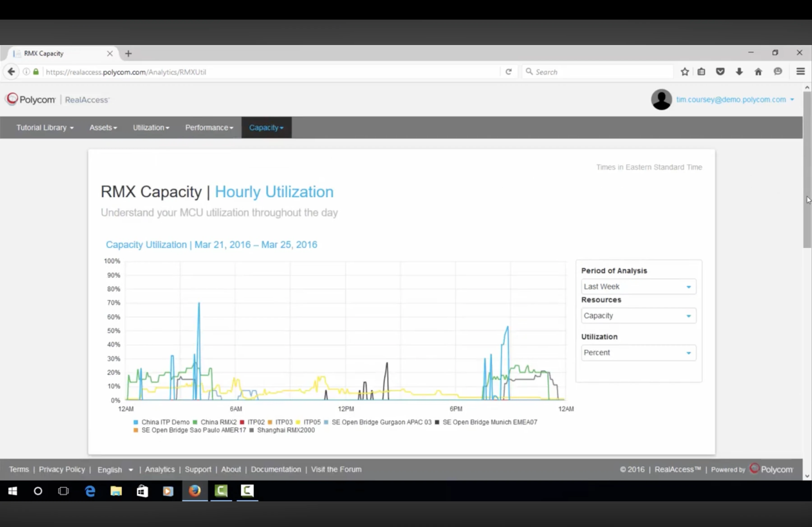The height and width of the screenshot is (527, 812).
Task: Open the Performance menu
Action: (x=209, y=128)
